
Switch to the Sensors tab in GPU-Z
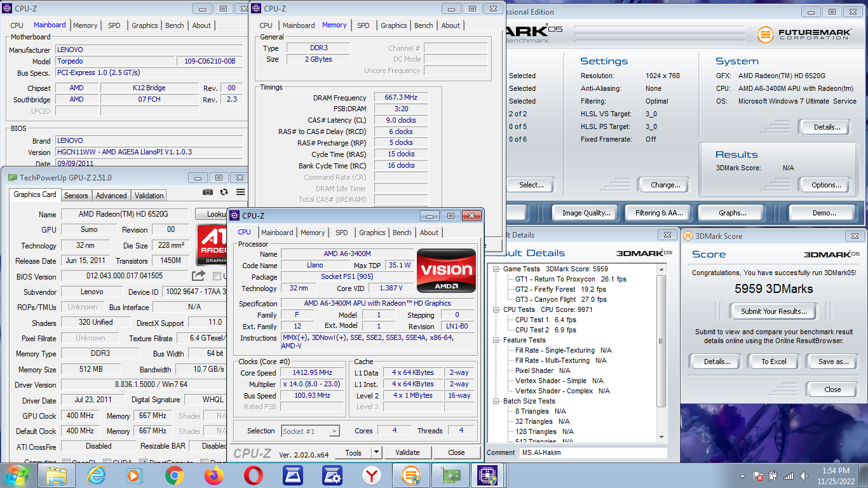tap(76, 196)
